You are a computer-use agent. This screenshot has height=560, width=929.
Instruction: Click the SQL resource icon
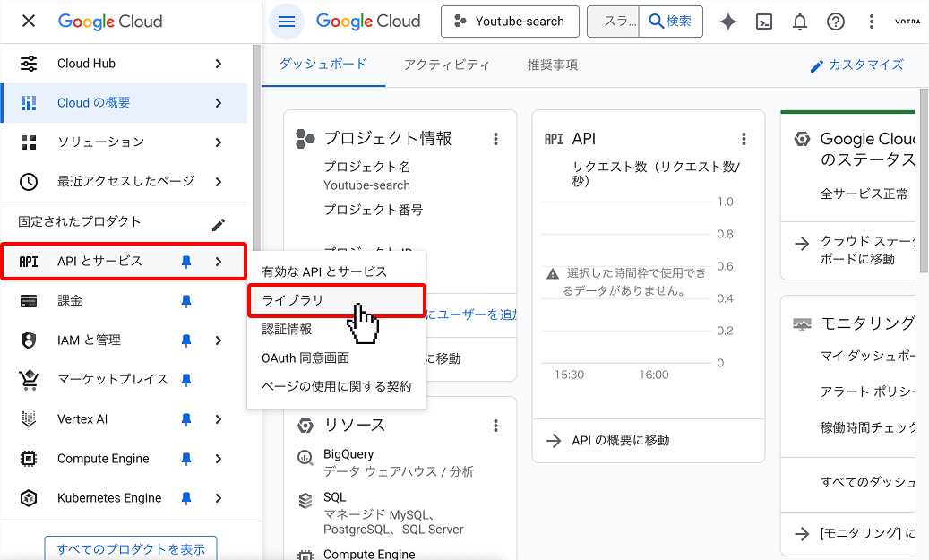tap(305, 501)
